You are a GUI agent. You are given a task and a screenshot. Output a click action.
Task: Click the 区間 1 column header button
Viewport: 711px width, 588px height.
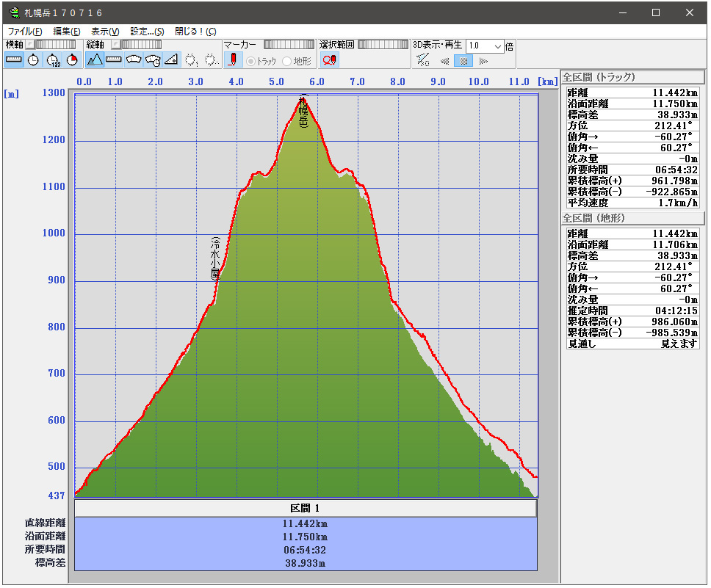[x=306, y=508]
